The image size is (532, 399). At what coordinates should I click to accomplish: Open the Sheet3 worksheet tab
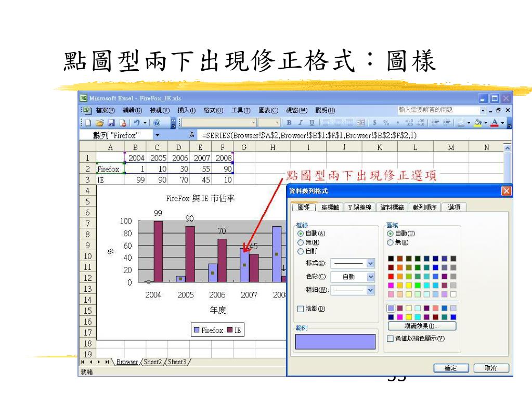tap(177, 362)
